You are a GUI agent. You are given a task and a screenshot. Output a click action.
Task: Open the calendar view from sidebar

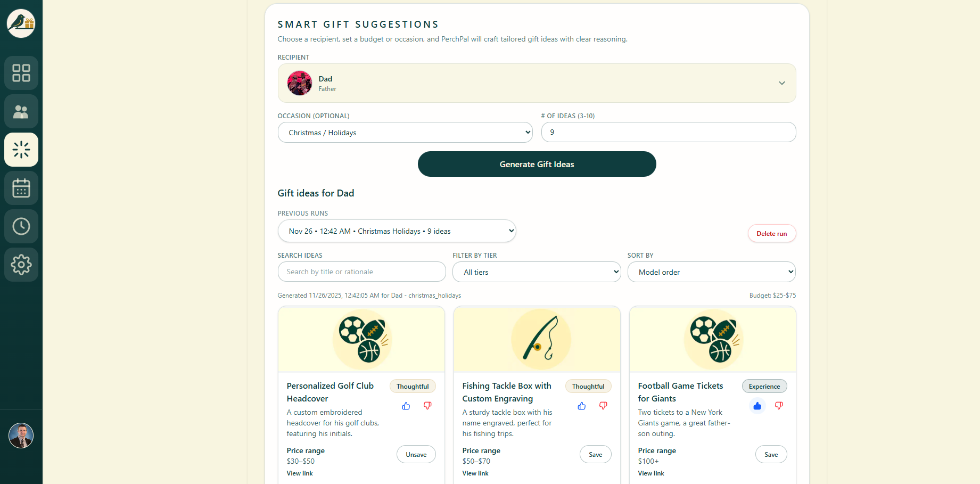21,188
